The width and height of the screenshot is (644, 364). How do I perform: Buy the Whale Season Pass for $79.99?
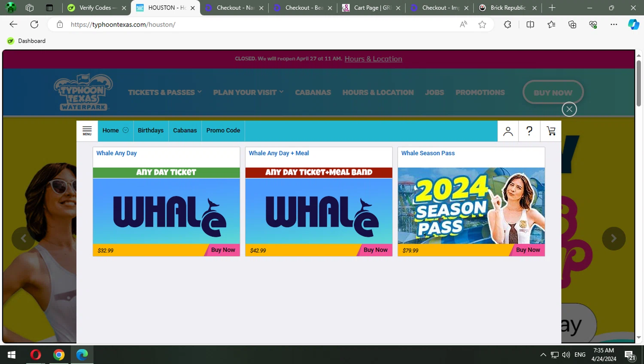click(527, 250)
